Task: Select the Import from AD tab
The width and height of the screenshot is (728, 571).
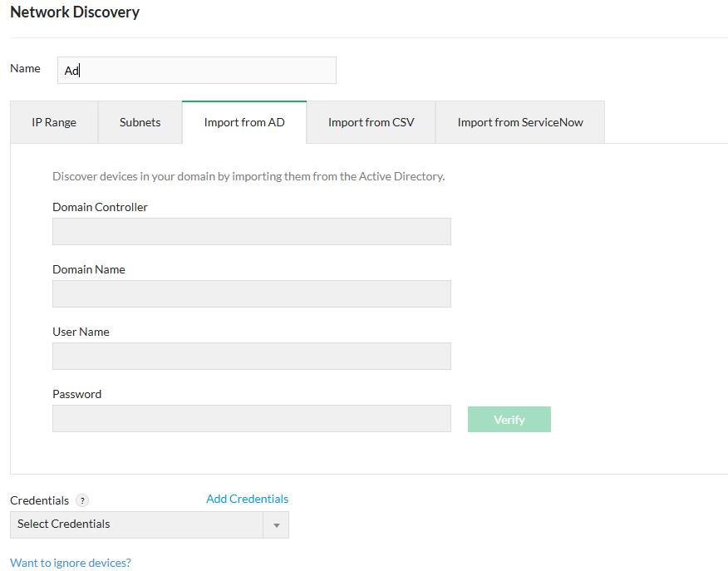Action: (x=244, y=122)
